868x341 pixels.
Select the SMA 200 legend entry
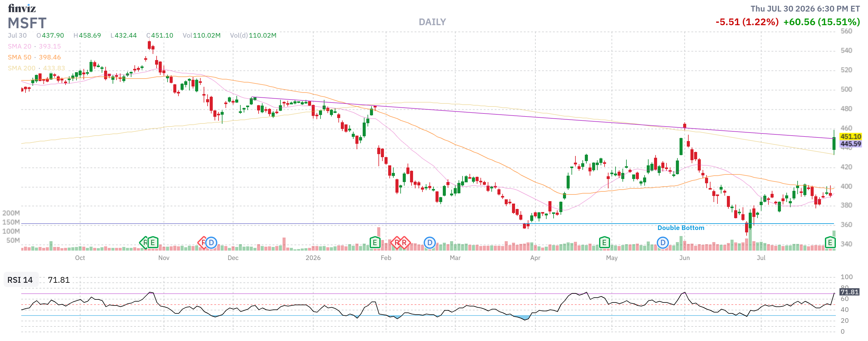[x=36, y=68]
